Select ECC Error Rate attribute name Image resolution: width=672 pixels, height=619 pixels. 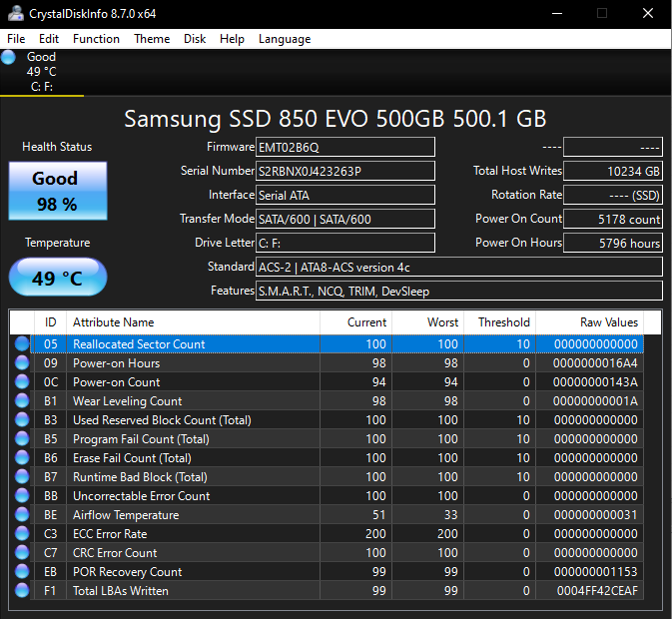click(x=110, y=534)
